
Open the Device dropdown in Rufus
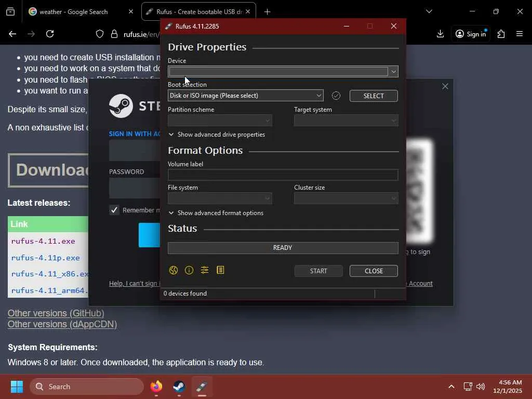pos(283,72)
